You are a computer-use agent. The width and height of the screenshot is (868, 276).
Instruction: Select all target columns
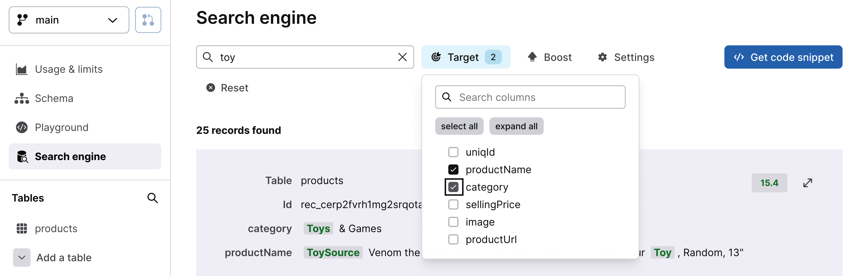459,126
